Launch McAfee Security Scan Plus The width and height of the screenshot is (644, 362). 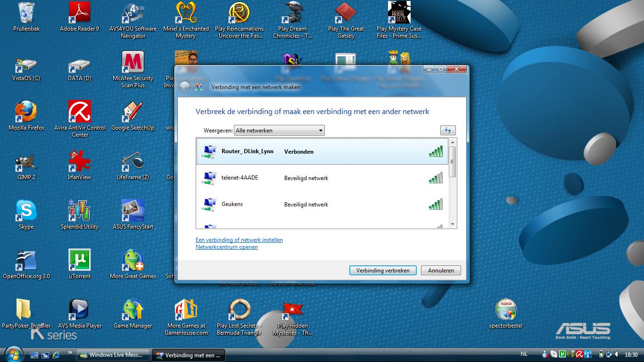[x=133, y=70]
